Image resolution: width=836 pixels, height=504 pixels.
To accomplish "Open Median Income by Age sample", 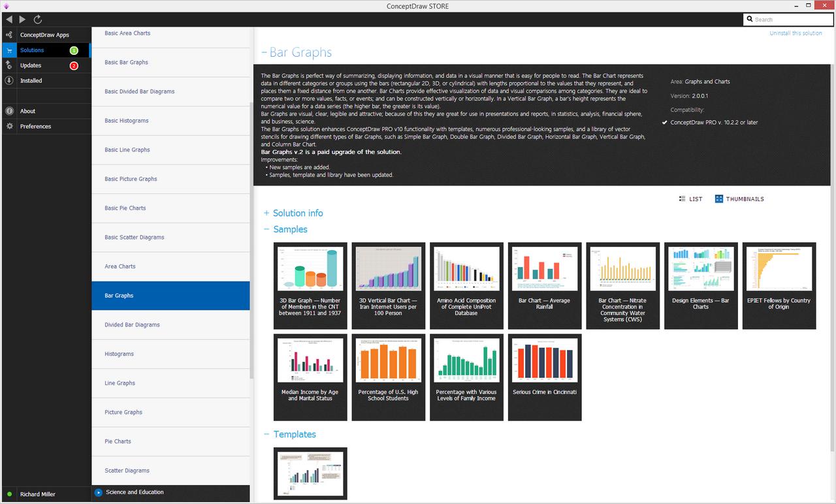I will [310, 377].
